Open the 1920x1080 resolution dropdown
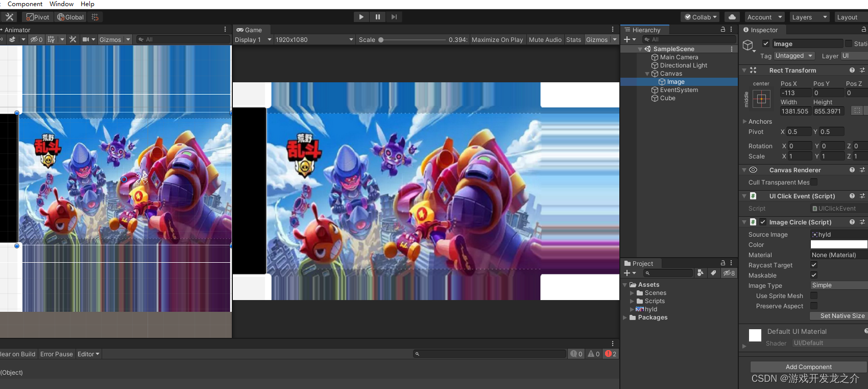Screen dimensions: 868x389 point(314,39)
